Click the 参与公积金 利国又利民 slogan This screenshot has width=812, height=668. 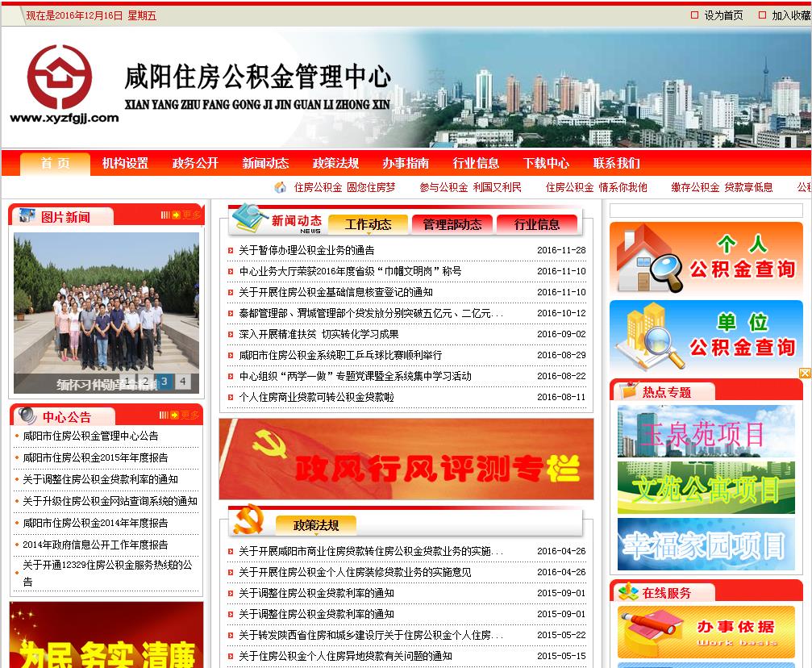coord(470,188)
